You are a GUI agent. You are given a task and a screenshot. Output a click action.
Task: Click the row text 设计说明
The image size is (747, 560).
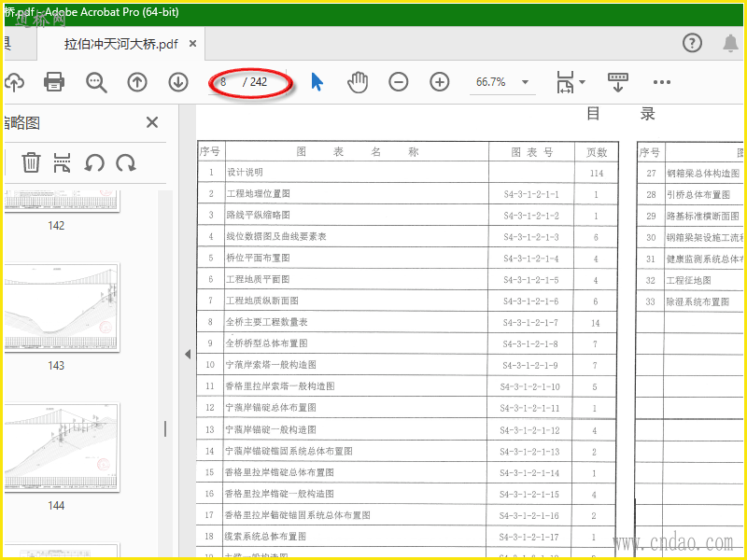(245, 173)
